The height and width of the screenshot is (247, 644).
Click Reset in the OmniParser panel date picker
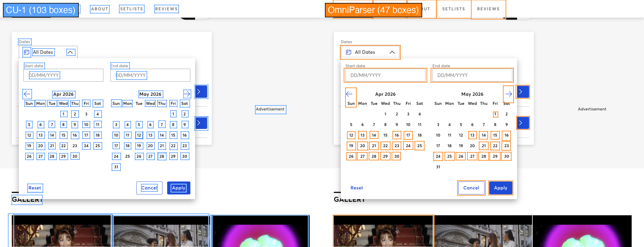(357, 188)
